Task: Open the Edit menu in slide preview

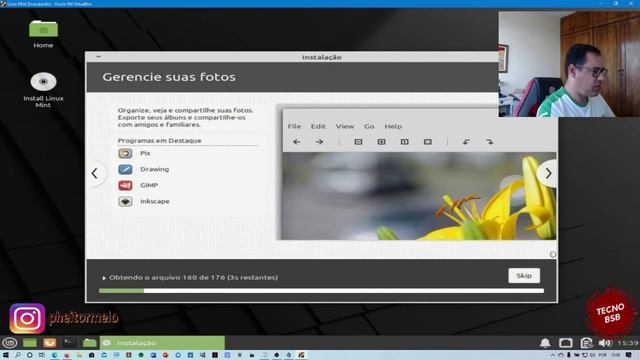Action: click(x=318, y=126)
